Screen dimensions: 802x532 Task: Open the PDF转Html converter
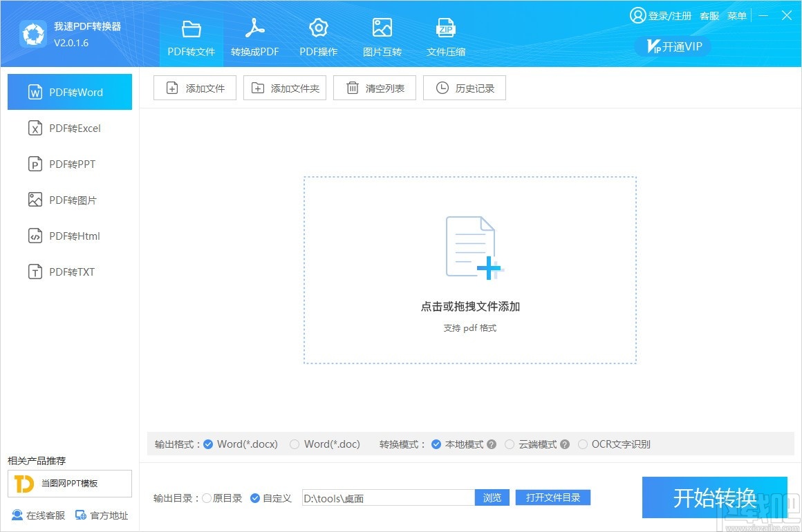[69, 236]
